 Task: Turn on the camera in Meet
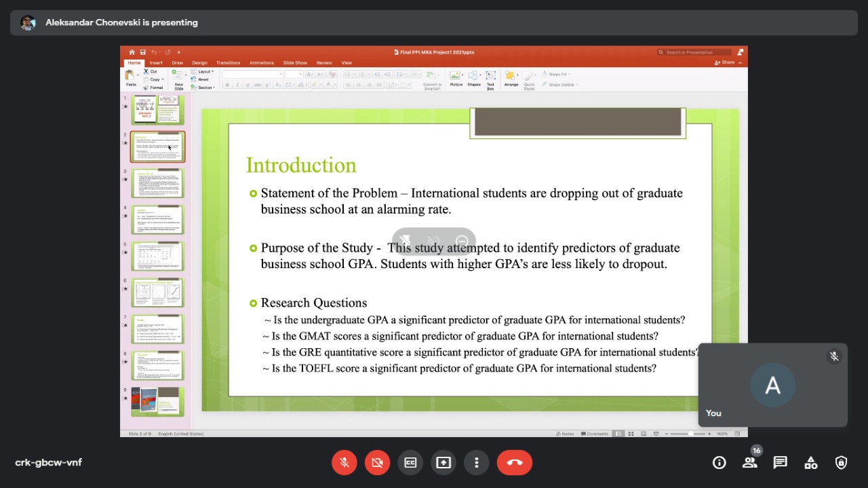coord(377,463)
